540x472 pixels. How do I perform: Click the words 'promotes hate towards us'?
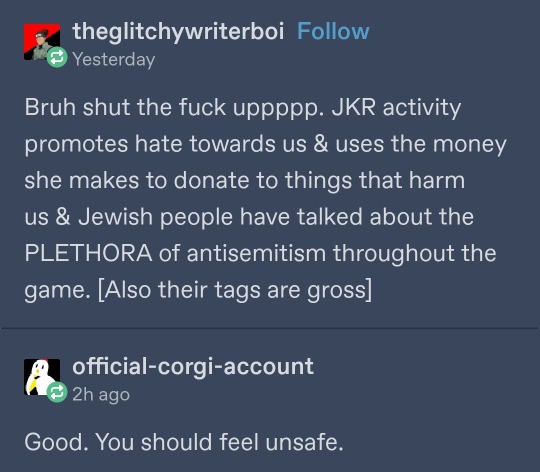pos(165,144)
